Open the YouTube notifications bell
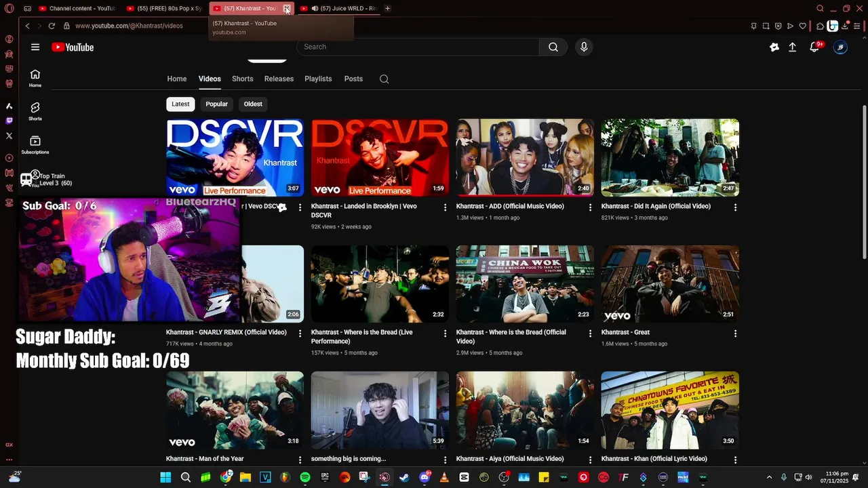The height and width of the screenshot is (488, 868). 814,47
